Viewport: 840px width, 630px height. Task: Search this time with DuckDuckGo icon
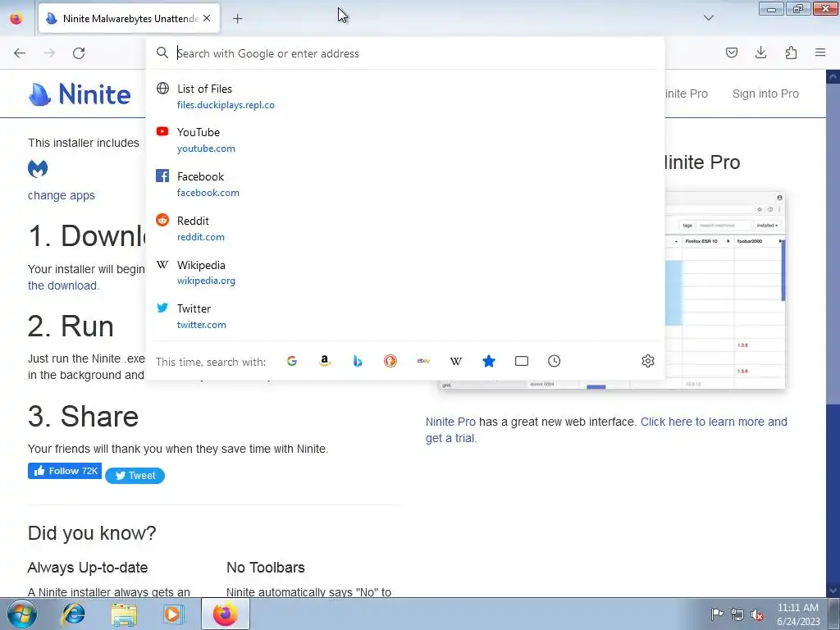390,361
